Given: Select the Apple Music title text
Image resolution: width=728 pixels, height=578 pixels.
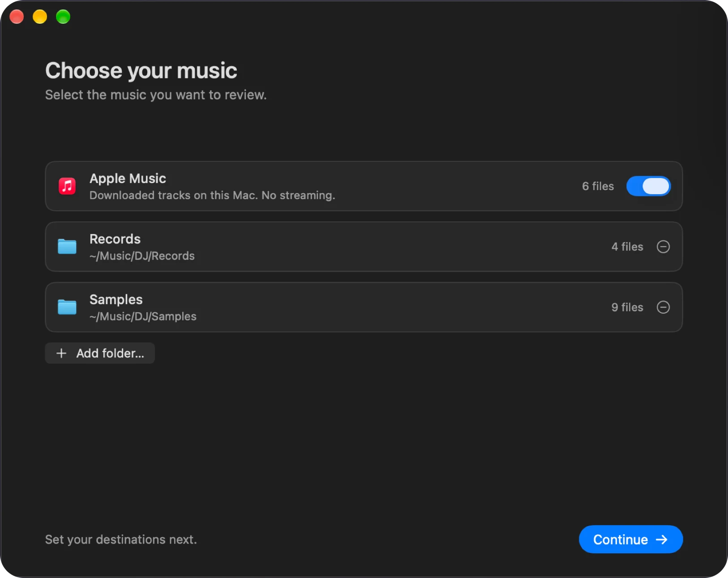Looking at the screenshot, I should pyautogui.click(x=128, y=178).
